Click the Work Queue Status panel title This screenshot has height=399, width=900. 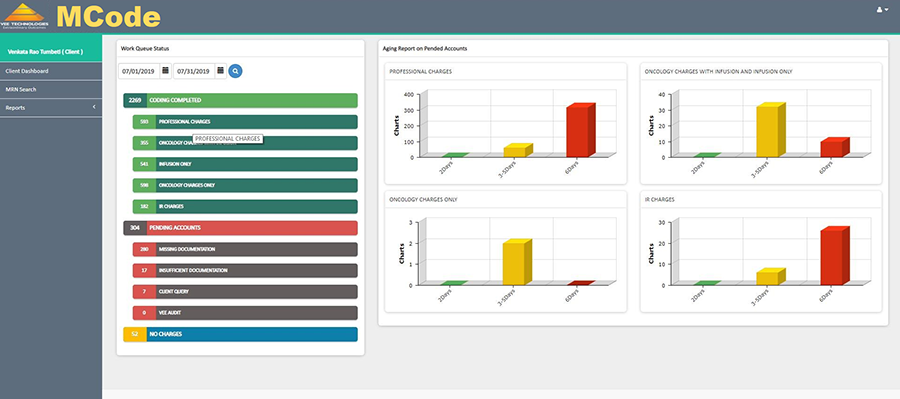145,49
